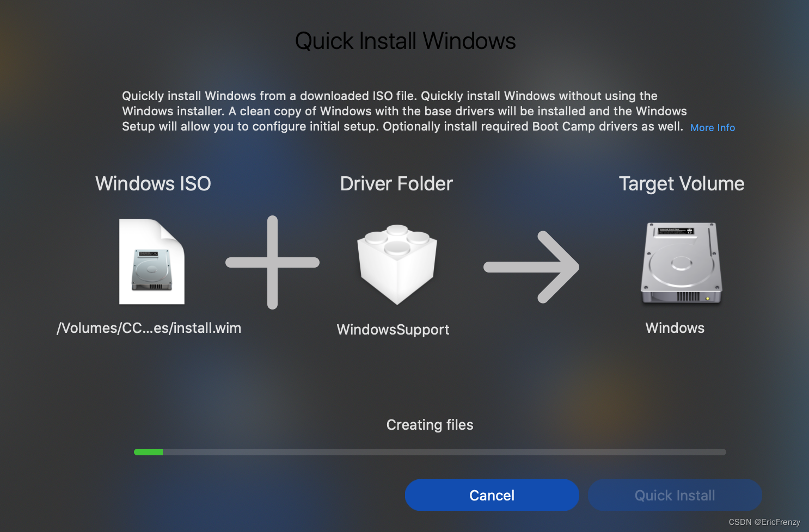
Task: Click the Creating files progress bar
Action: click(430, 452)
